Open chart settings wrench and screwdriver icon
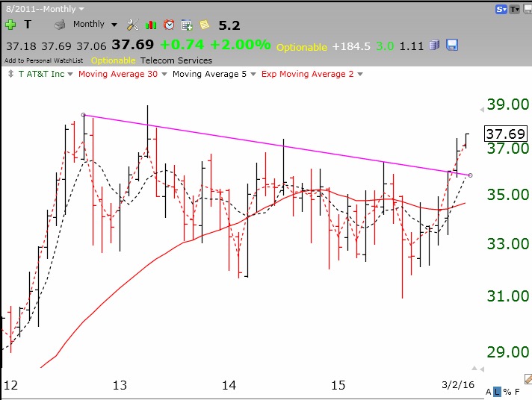Image resolution: width=532 pixels, height=400 pixels. click(133, 25)
